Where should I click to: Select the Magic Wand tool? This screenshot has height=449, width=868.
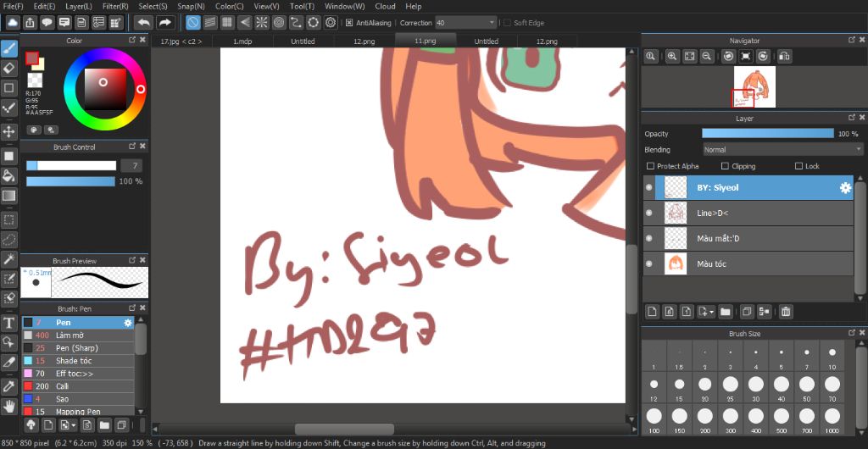(x=8, y=258)
